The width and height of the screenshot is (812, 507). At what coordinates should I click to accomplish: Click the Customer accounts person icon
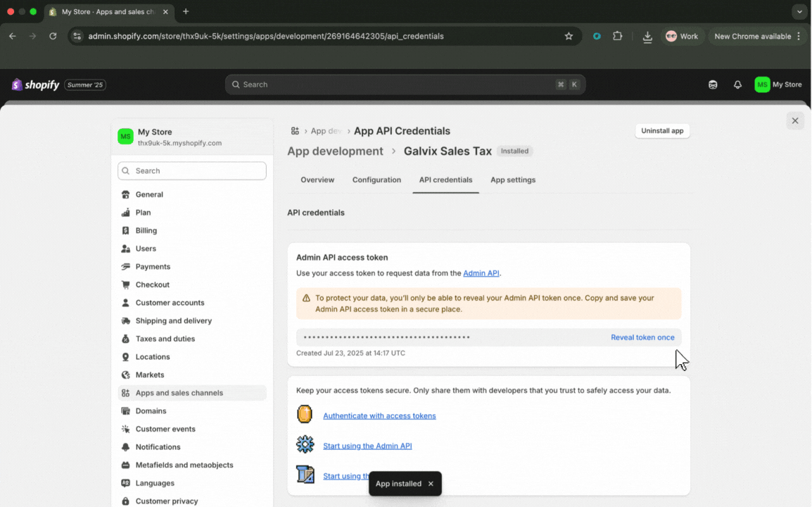pyautogui.click(x=125, y=303)
